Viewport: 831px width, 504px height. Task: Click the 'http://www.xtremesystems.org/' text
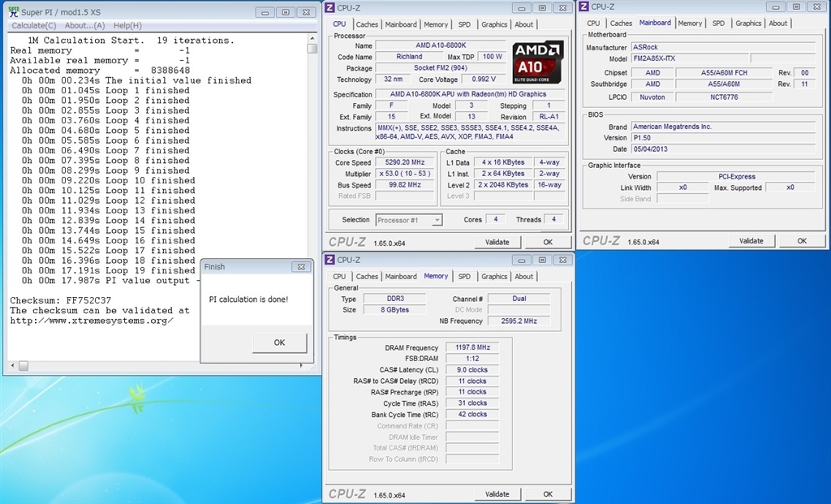[91, 321]
